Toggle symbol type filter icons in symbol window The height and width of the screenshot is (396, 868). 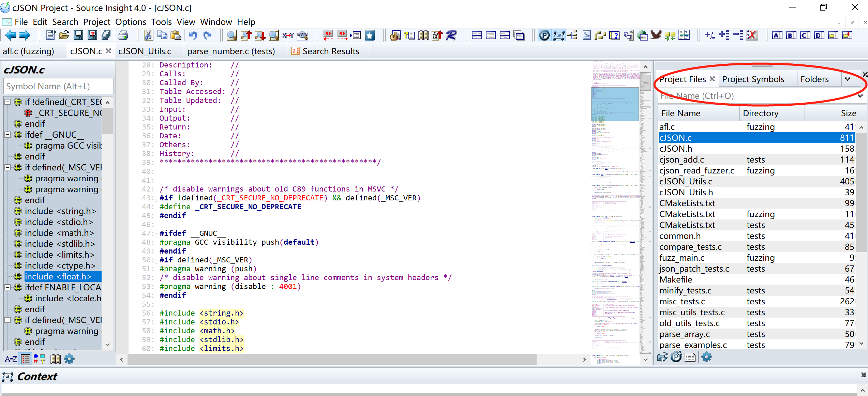38,359
